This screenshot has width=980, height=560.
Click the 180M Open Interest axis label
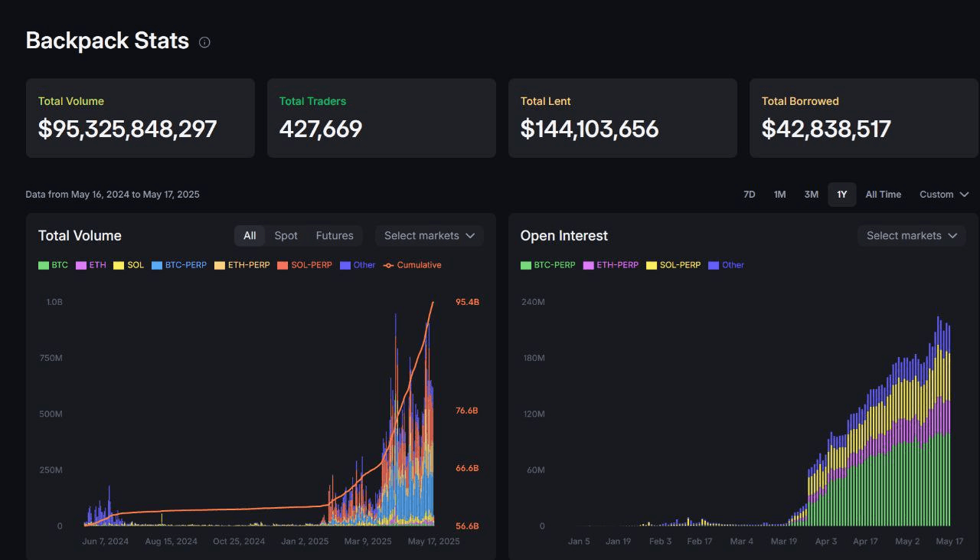[x=533, y=358]
